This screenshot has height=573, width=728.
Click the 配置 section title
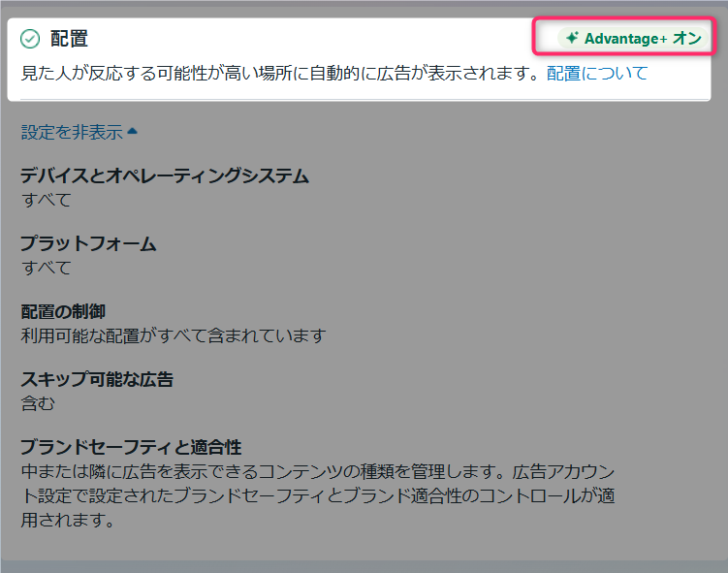coord(69,39)
